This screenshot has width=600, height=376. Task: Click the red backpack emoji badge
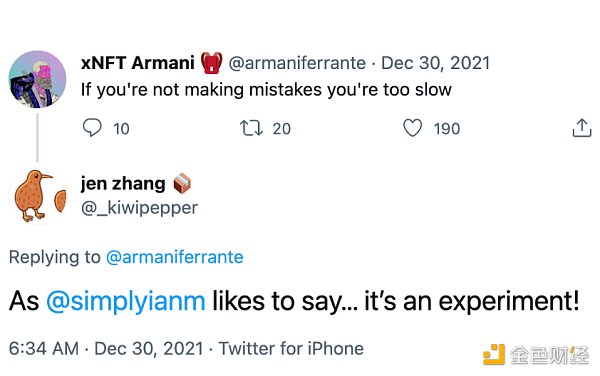click(212, 63)
